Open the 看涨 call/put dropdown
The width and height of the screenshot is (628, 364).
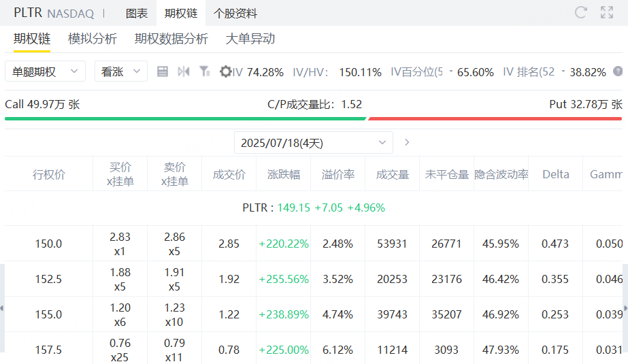coord(121,71)
